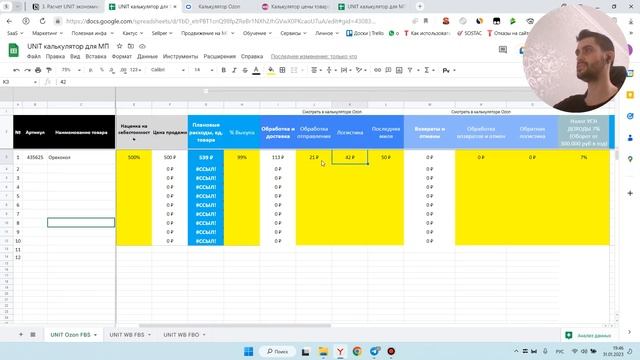Switch to Калькулятор Ozon browser tab

pyautogui.click(x=219, y=7)
